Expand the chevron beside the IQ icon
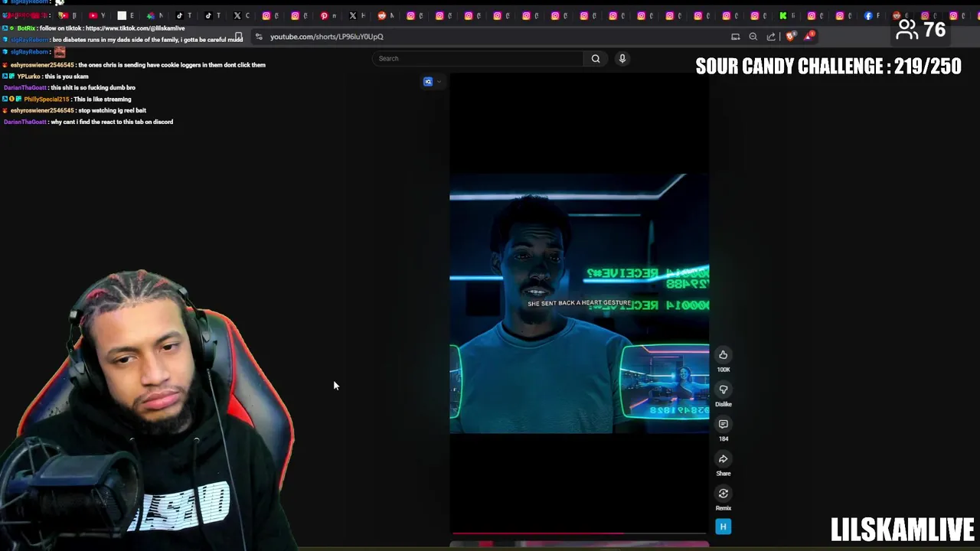This screenshot has height=551, width=980. (x=439, y=82)
